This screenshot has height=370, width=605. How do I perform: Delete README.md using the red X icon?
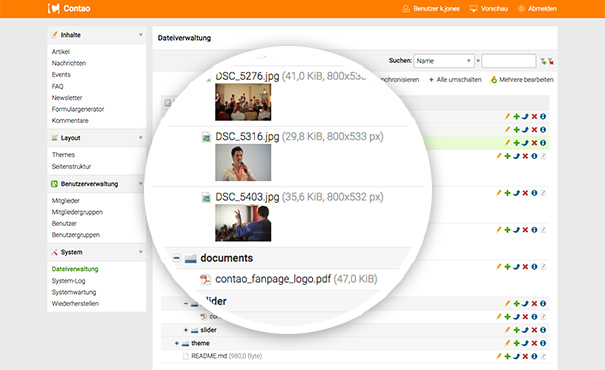525,356
